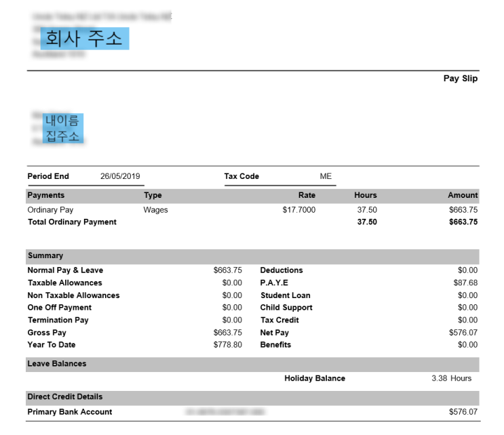
Task: Select the Primary Bank Account label
Action: [70, 412]
